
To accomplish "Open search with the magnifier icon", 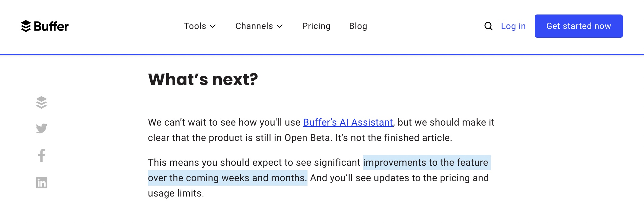I will [488, 26].
